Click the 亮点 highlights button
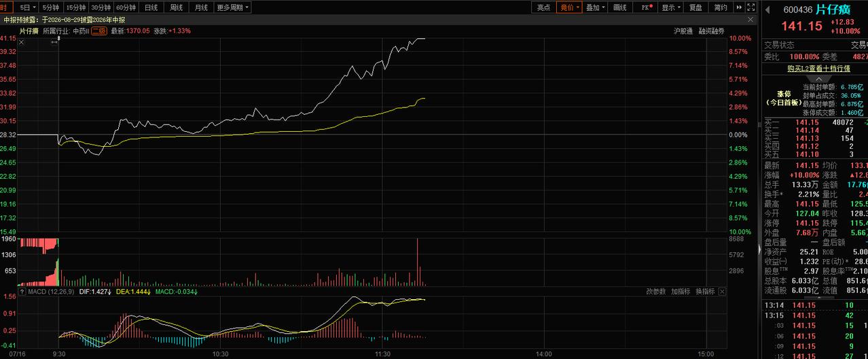 pos(543,7)
